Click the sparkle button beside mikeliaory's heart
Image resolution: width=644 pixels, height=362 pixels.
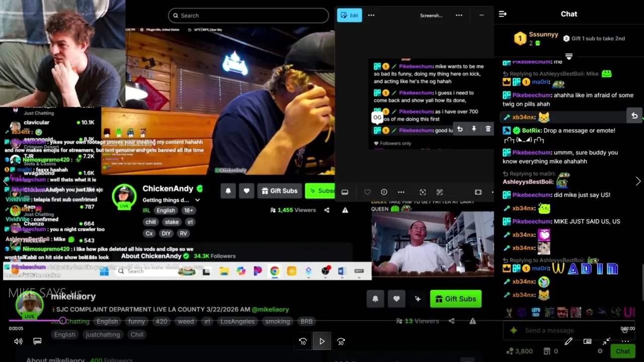(418, 299)
